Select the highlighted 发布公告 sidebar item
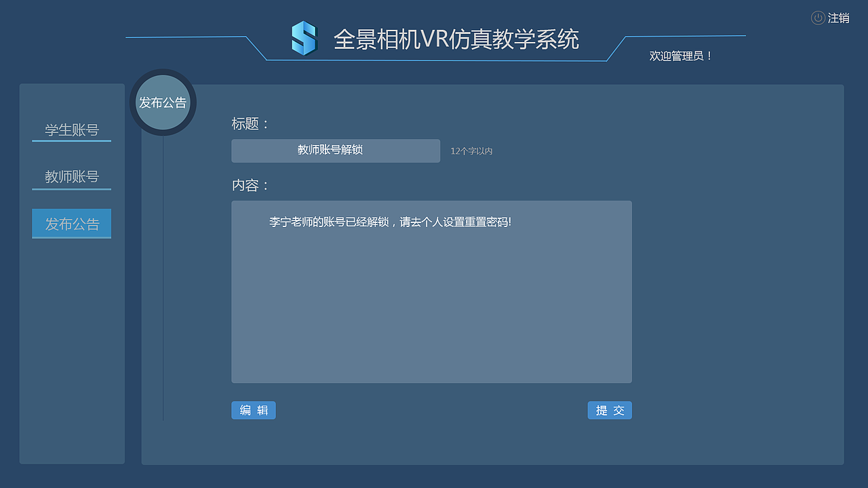The height and width of the screenshot is (488, 868). click(71, 223)
